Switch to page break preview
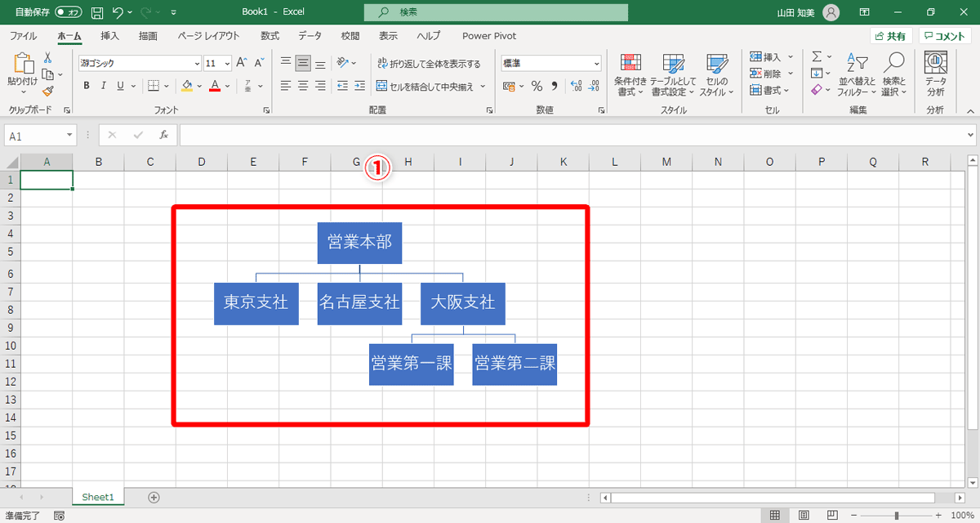 click(x=833, y=516)
